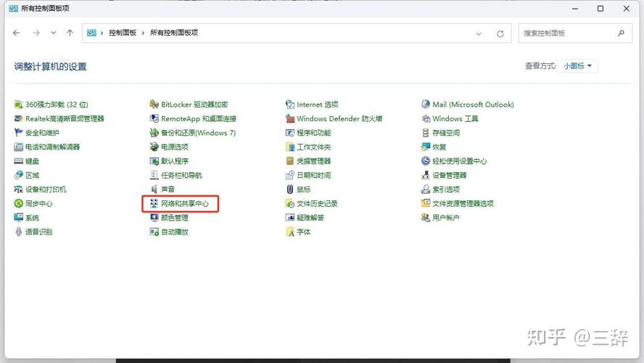644x363 pixels.
Task: Open the 设备管理器 link
Action: coord(450,175)
